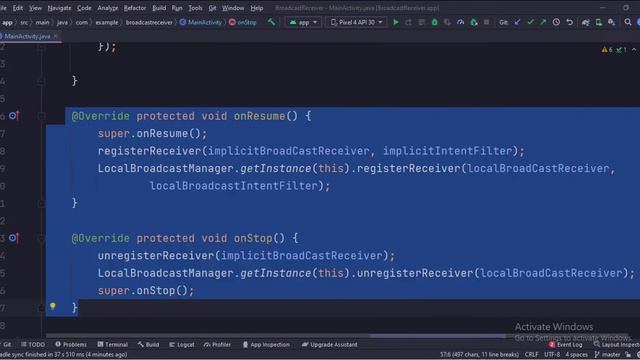Click Sync Project with Gradle Files icon

586,22
